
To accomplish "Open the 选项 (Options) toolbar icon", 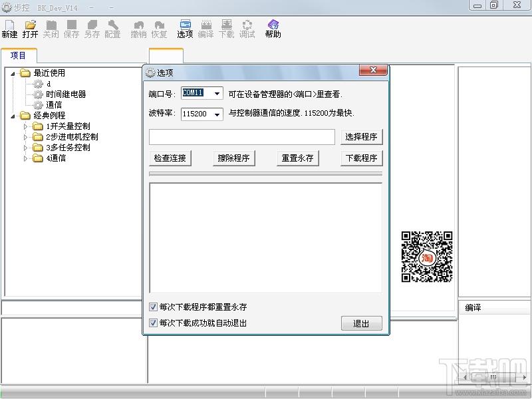I will click(x=185, y=29).
